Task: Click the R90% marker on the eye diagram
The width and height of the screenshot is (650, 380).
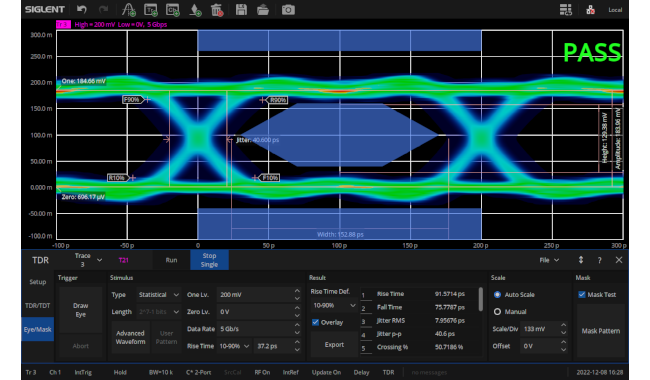Action: 278,100
